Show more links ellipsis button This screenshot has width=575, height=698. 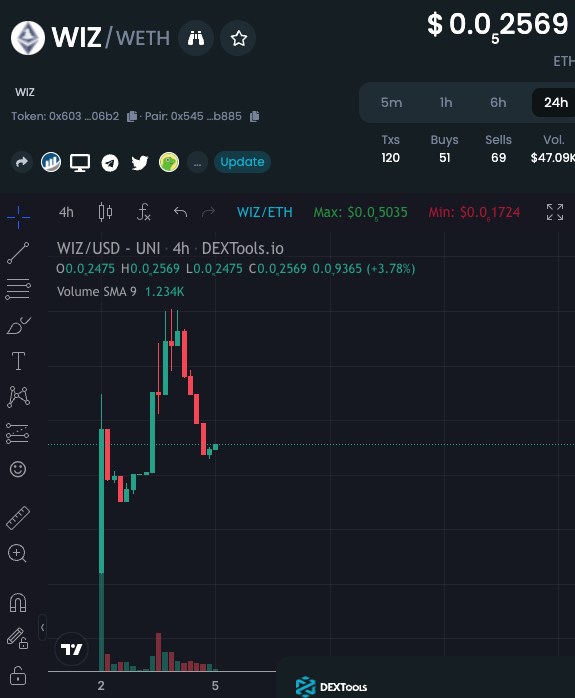tap(197, 162)
